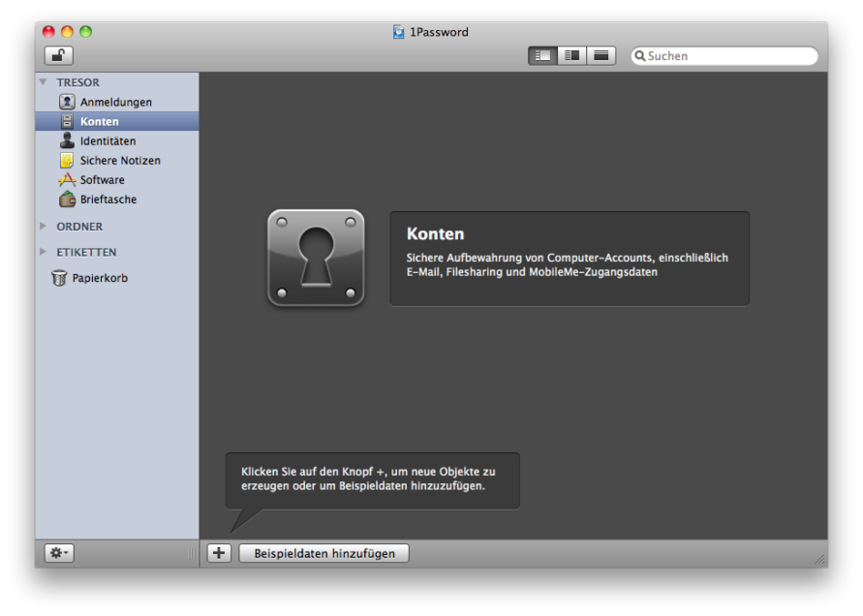Click the Papierkorb trash can icon
The height and width of the screenshot is (616, 863).
(59, 278)
